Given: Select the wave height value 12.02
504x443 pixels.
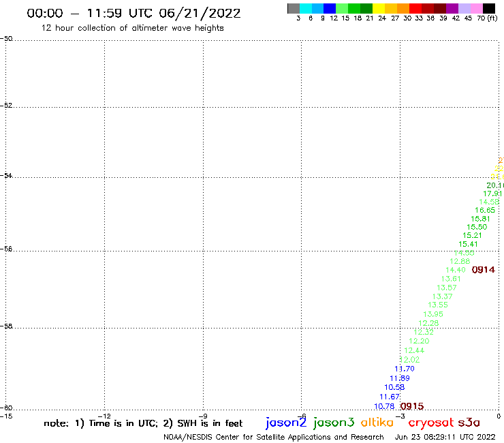Looking at the screenshot, I should pos(409,359).
